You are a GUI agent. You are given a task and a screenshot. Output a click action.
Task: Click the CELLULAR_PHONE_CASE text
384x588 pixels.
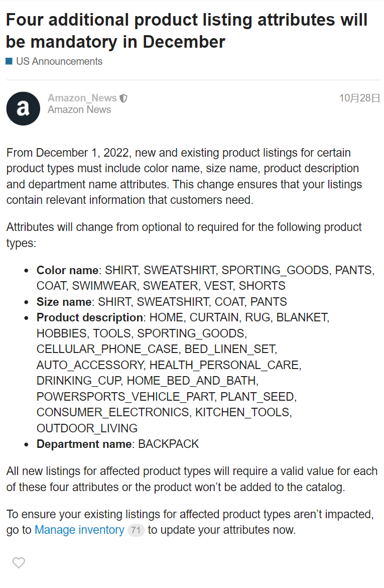[x=107, y=349]
